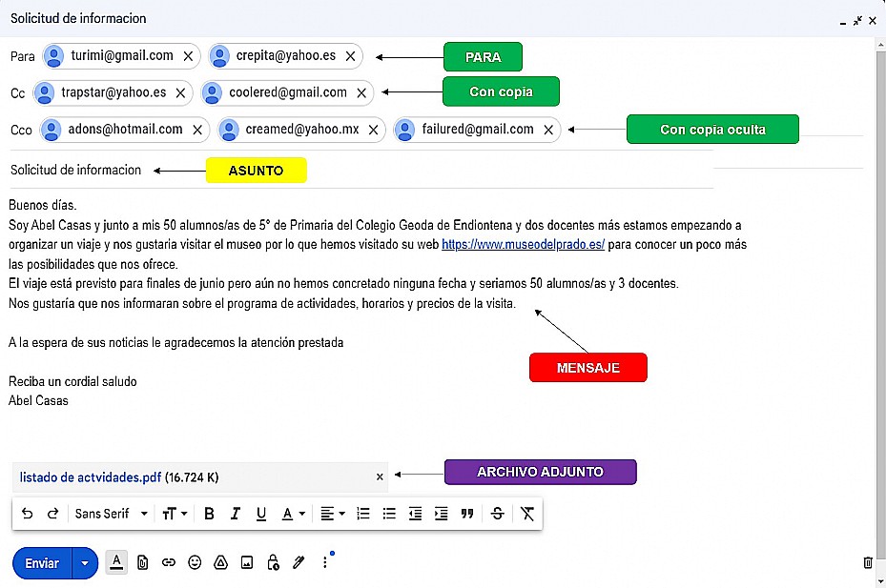Toggle bold formatting

pos(209,514)
